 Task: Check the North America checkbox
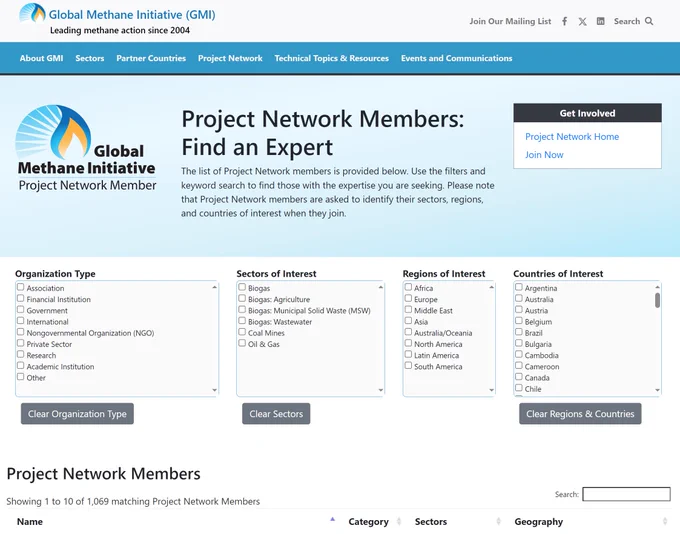click(408, 343)
